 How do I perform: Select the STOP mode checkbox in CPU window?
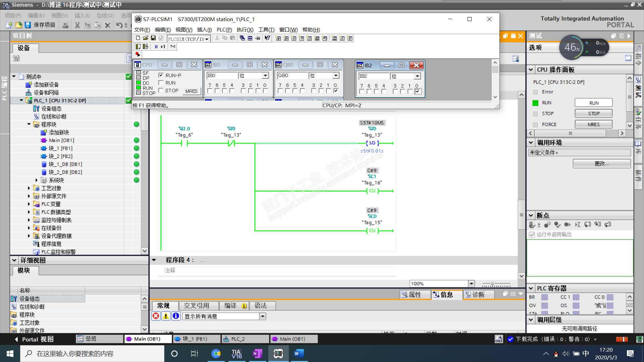[x=161, y=90]
